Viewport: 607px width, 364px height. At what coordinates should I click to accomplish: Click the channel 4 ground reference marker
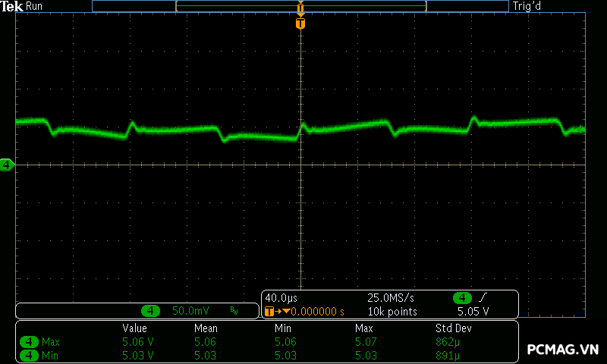click(x=7, y=165)
